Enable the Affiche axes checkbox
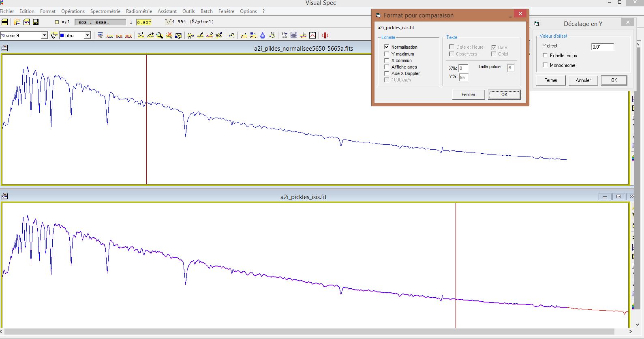The width and height of the screenshot is (644, 339). 387,67
